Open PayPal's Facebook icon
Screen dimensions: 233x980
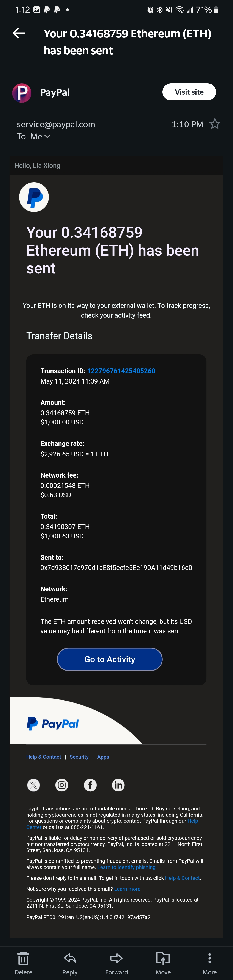tap(90, 785)
